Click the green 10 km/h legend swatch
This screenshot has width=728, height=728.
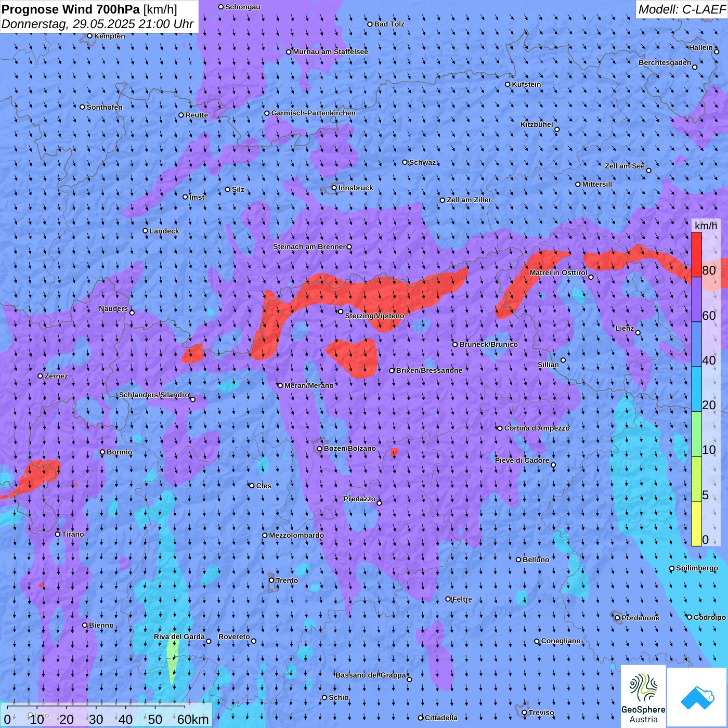tap(696, 434)
